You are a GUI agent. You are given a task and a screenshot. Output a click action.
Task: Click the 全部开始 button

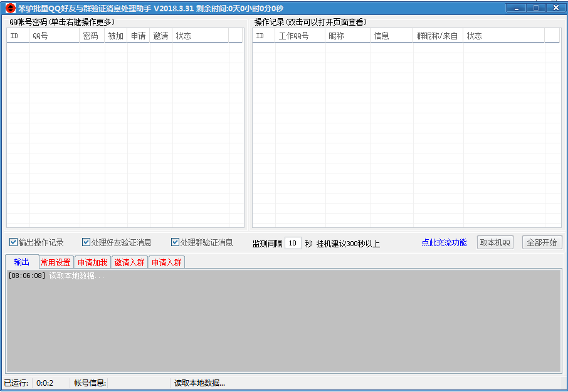[x=542, y=242]
